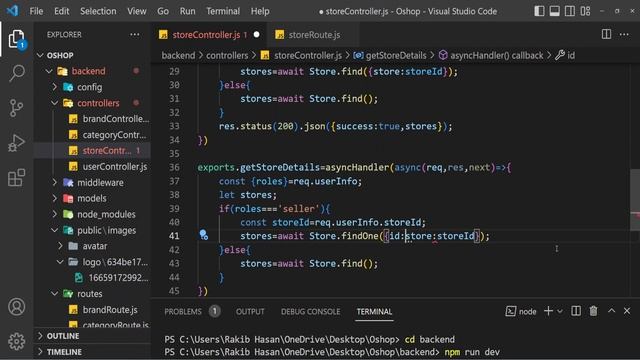Expand the config folder

tap(89, 87)
